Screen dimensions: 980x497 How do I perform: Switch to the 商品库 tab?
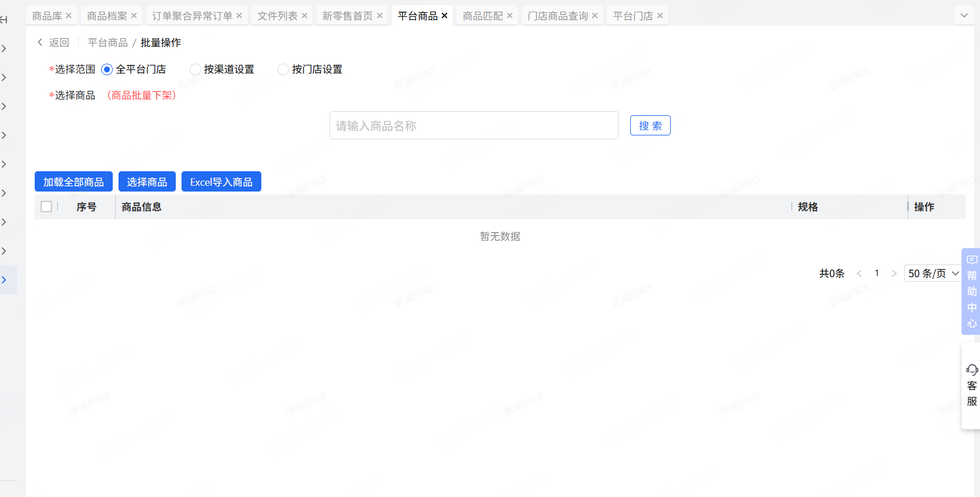click(47, 16)
